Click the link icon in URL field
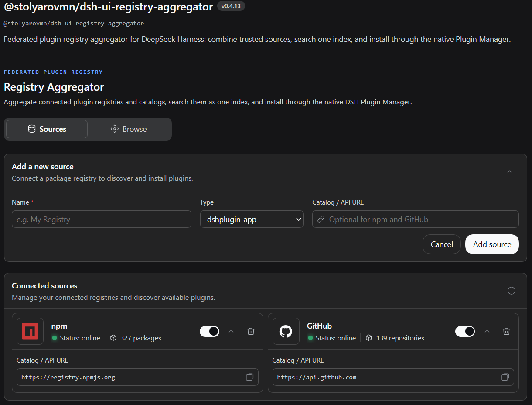Viewport: 532px width, 405px height. coord(321,219)
